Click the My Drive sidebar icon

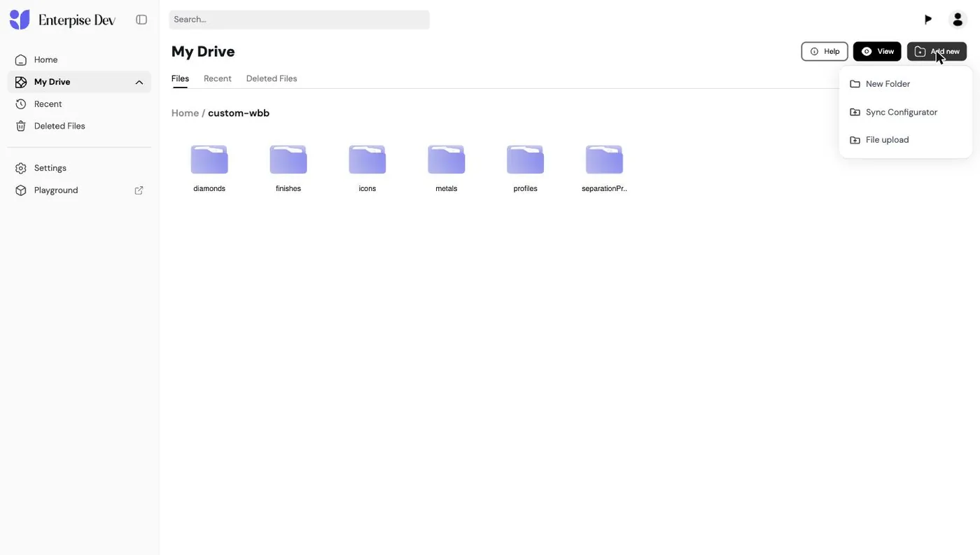click(21, 82)
